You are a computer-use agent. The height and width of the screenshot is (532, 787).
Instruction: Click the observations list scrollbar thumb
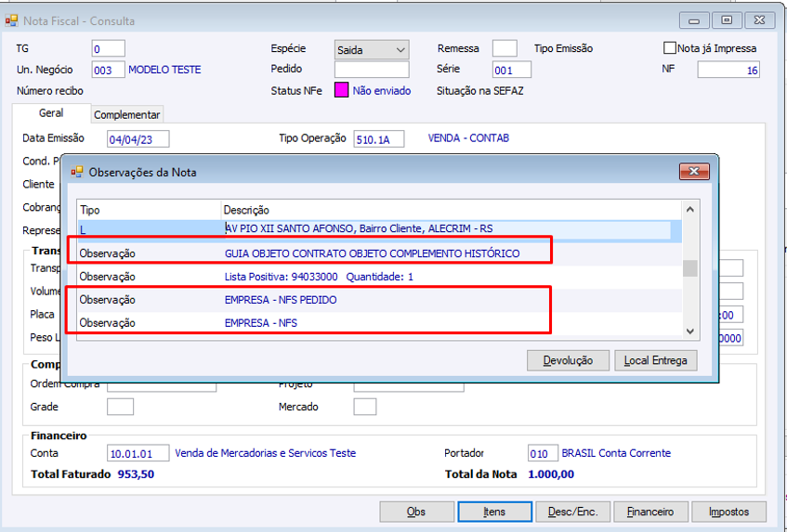(x=690, y=268)
